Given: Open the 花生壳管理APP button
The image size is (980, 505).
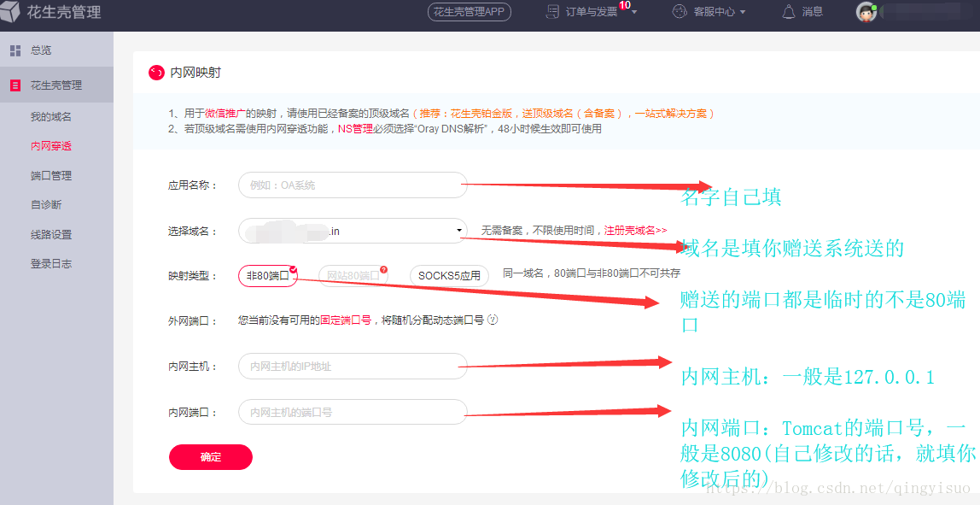Looking at the screenshot, I should [470, 12].
